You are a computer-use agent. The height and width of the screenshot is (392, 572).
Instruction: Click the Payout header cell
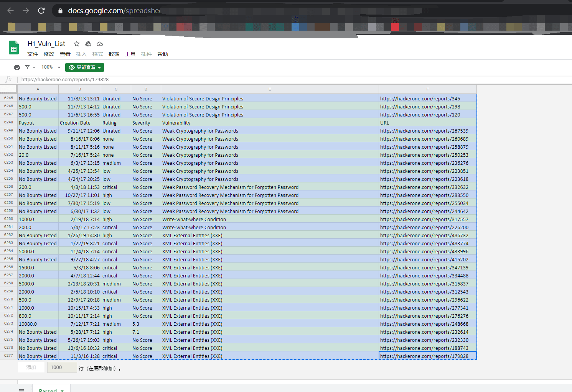tap(38, 123)
